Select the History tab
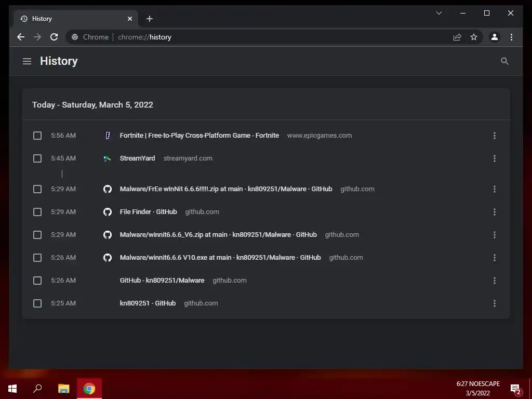532x399 pixels. coord(76,19)
